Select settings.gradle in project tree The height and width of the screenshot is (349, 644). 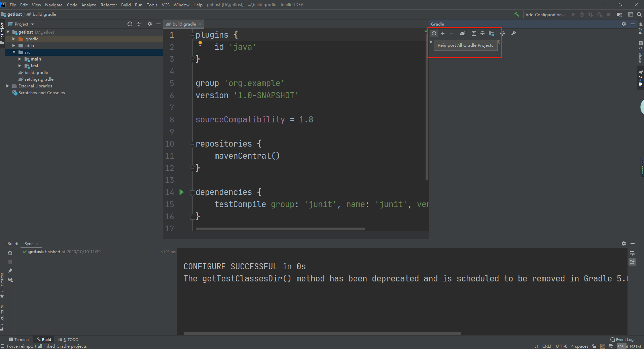[39, 79]
